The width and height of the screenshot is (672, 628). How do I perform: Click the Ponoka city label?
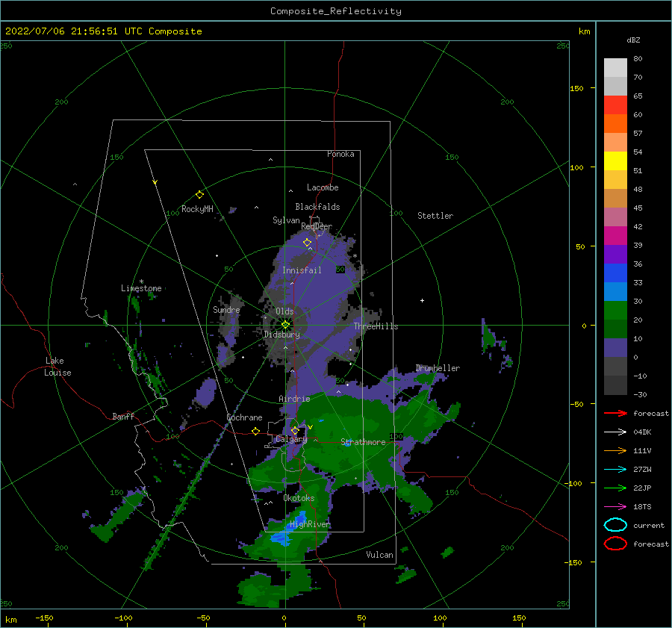340,154
